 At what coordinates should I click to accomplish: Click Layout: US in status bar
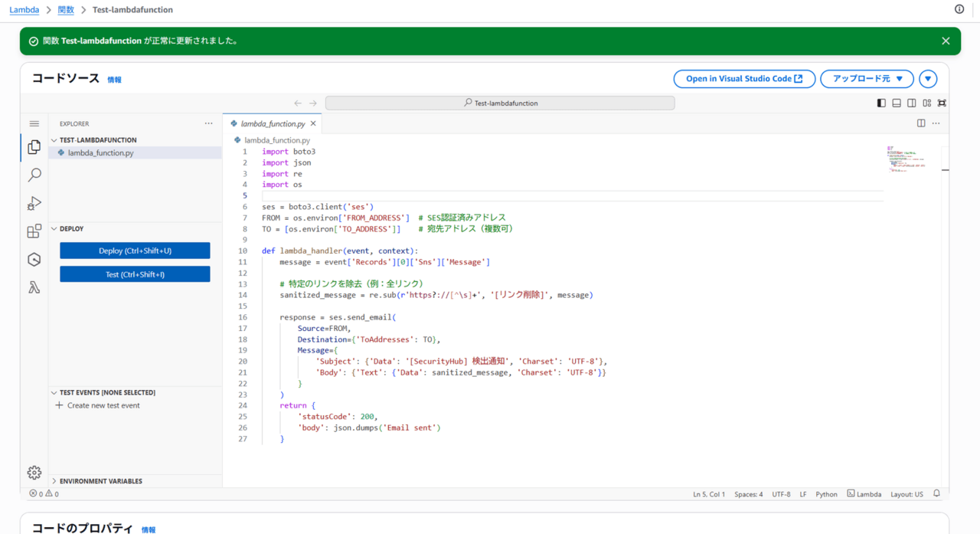(906, 494)
